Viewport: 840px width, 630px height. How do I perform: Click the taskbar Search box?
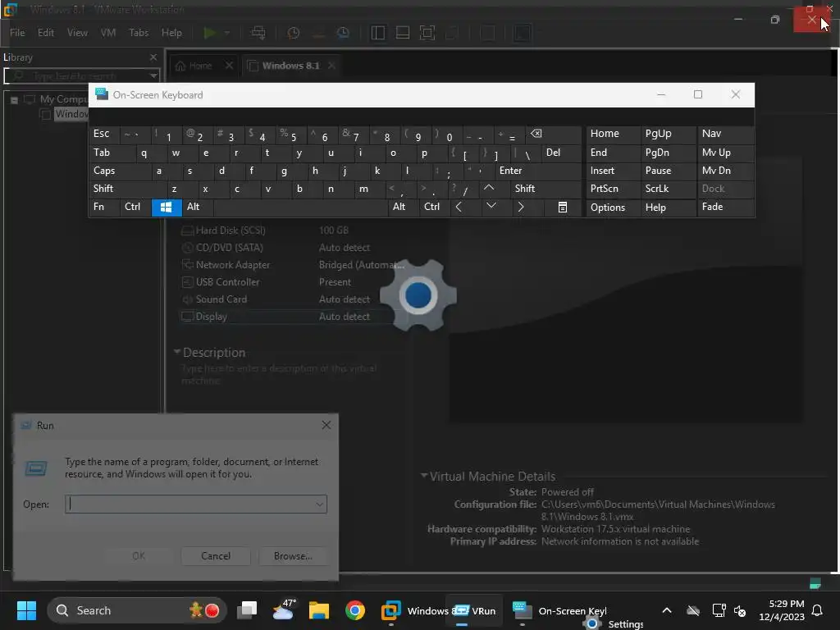click(137, 610)
